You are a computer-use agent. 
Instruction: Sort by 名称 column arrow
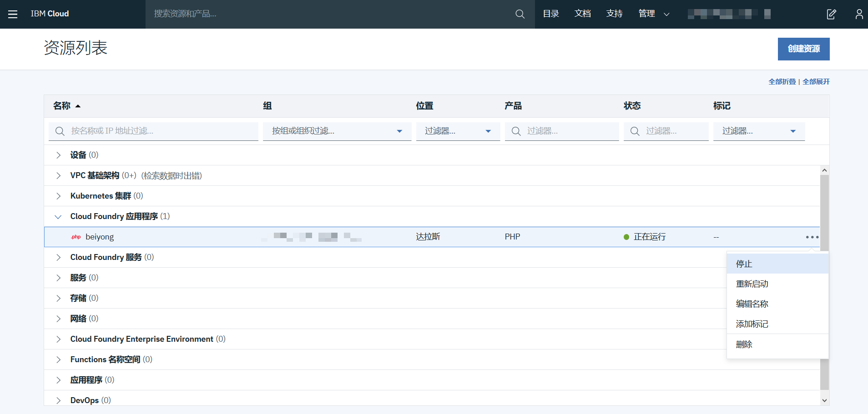tap(78, 106)
